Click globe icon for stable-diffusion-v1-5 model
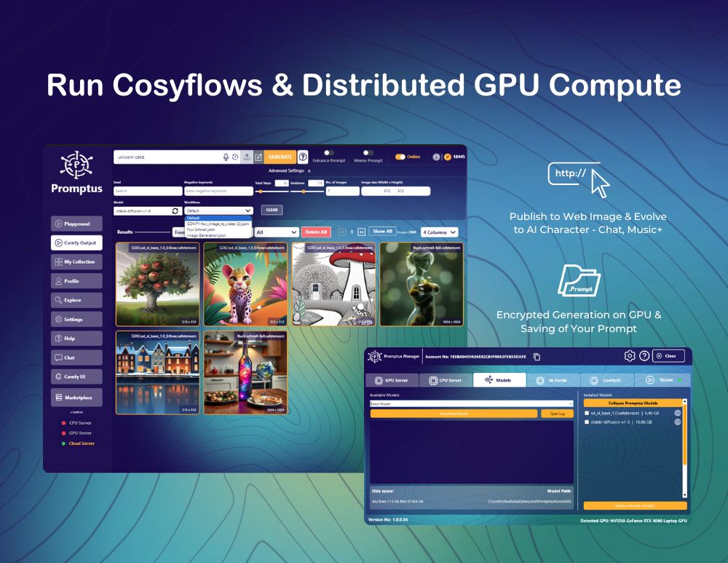This screenshot has width=728, height=563. (677, 422)
